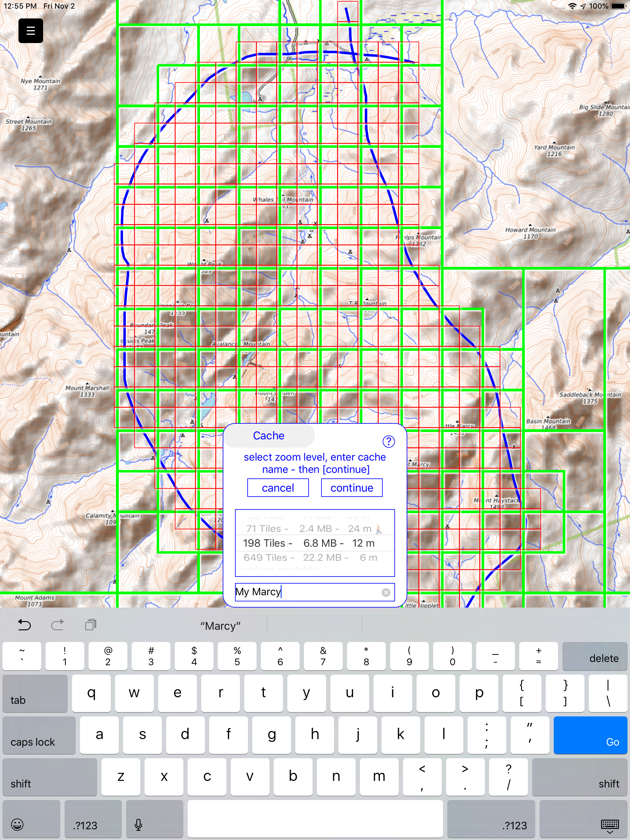Viewport: 630px width, 840px height.
Task: Tap the Cache tab header
Action: coord(269,436)
